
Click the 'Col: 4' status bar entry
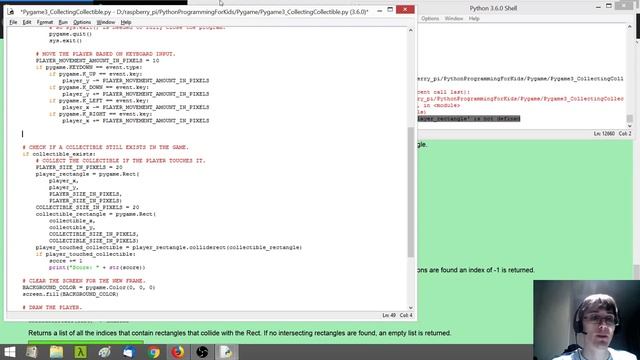pos(406,315)
